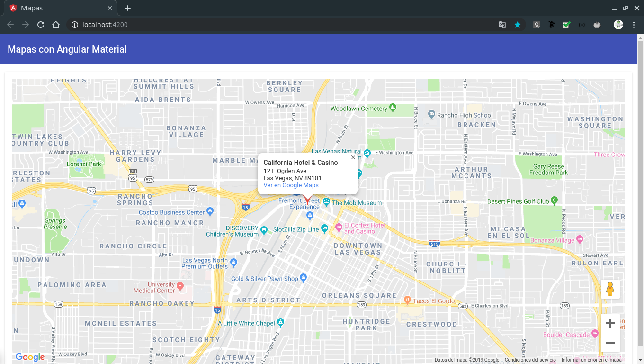This screenshot has height=364, width=644.
Task: Click 'HUNTRIDGE PARK' neighborhood label
Action: [x=367, y=325]
